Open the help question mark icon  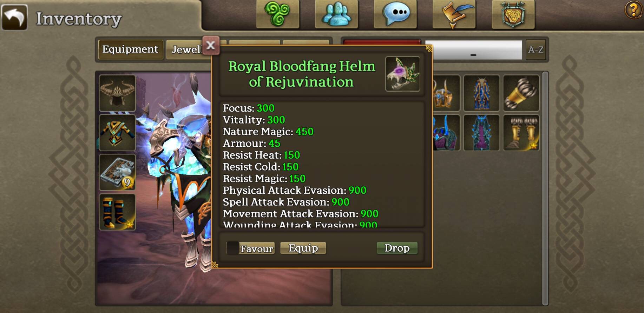pos(633,10)
